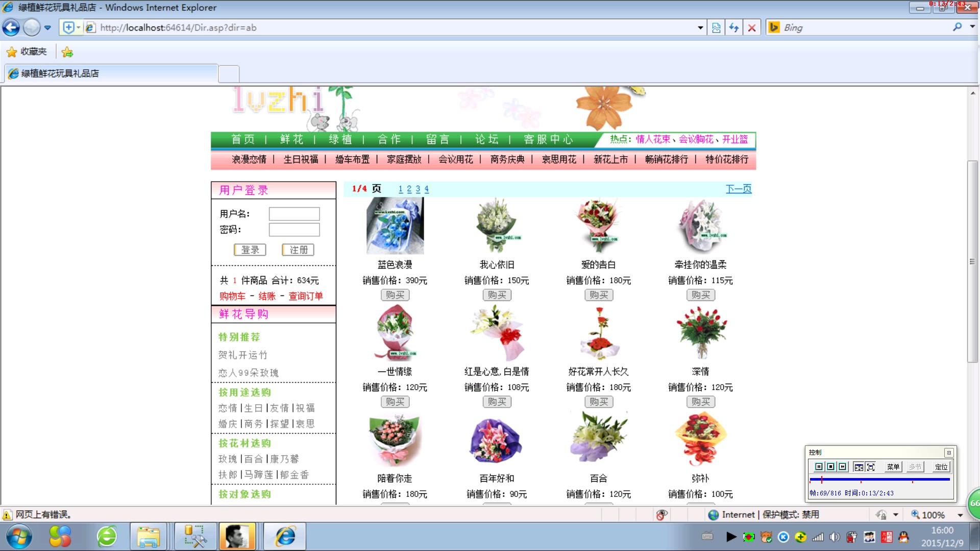Click the 查询订单 order query link
The height and width of the screenshot is (551, 980).
point(306,296)
